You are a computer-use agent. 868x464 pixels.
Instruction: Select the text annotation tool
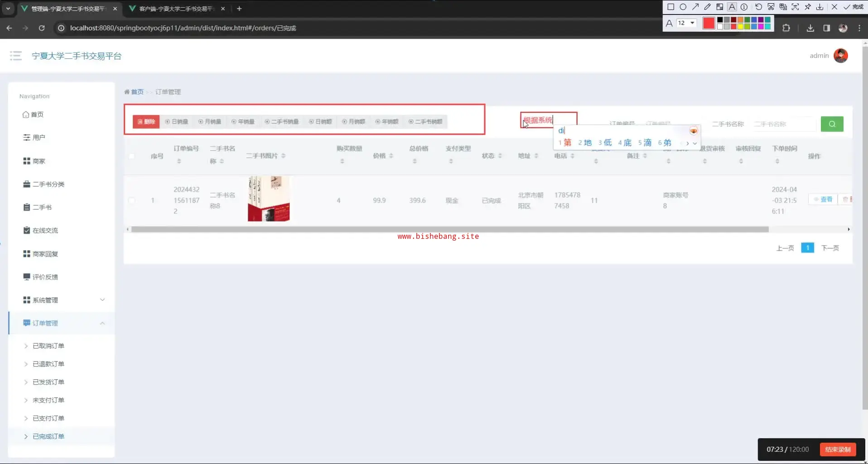pos(732,7)
